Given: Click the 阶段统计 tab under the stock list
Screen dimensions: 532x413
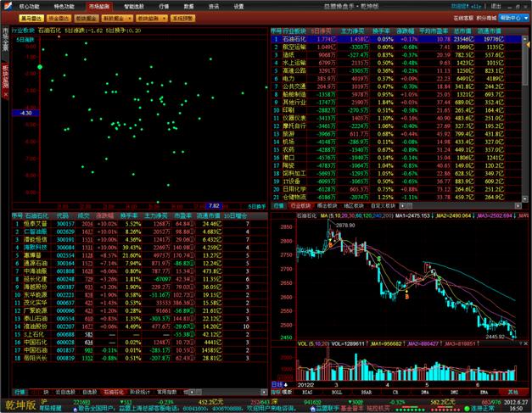Looking at the screenshot, I should [x=140, y=392].
